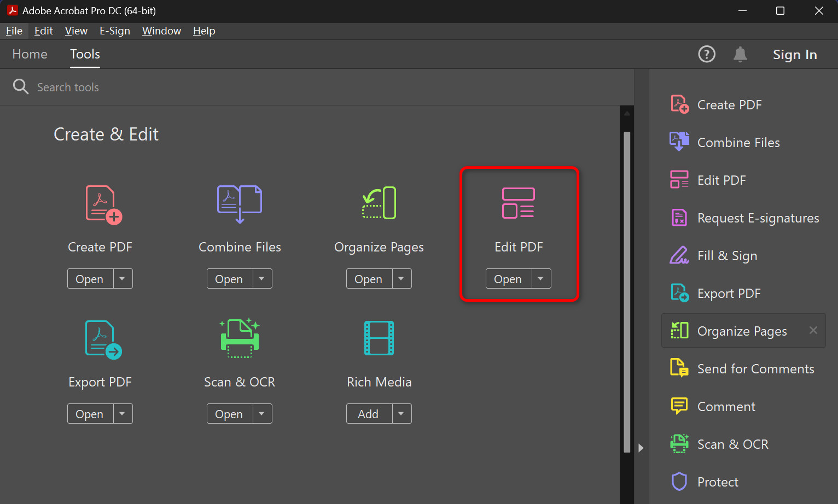Screen dimensions: 838x504
Task: Select the Scan & OCR shortcut icon in the right pane
Action: pyautogui.click(x=679, y=443)
